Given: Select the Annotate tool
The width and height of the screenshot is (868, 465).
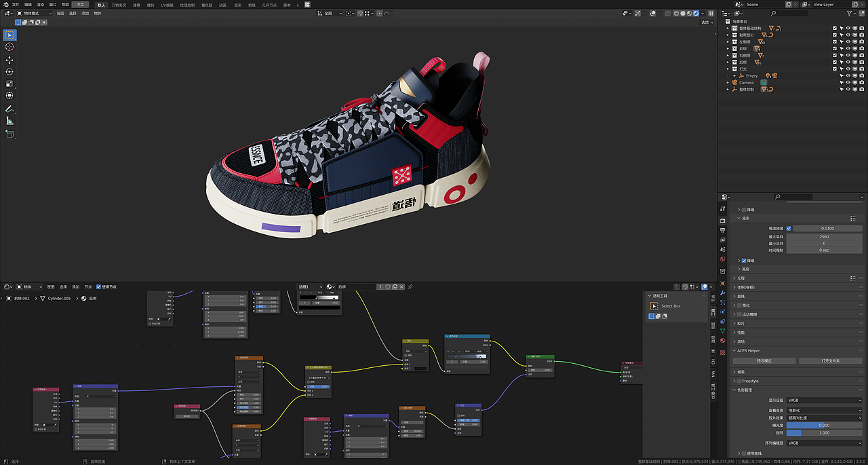Looking at the screenshot, I should click(x=9, y=109).
